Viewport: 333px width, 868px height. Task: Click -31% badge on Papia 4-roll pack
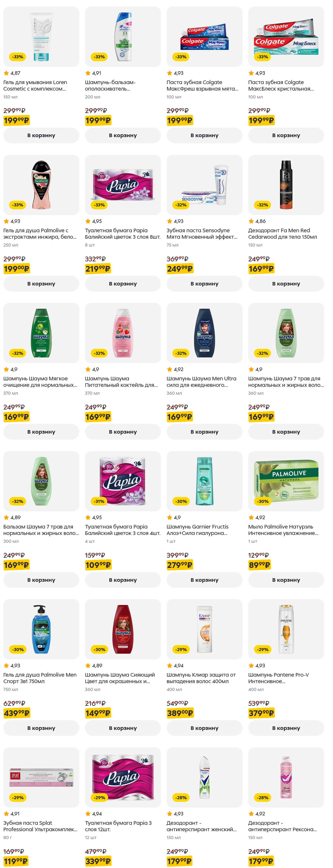click(x=99, y=501)
